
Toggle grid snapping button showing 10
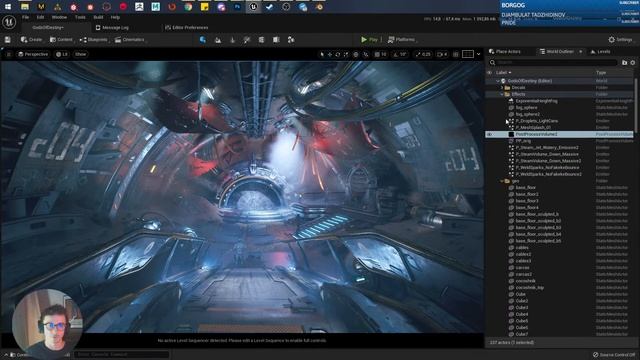(380, 54)
